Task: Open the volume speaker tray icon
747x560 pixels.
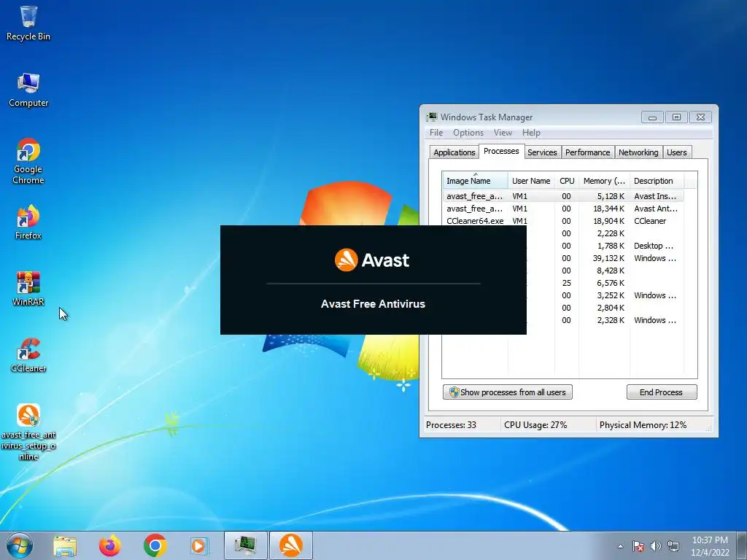Action: (x=656, y=546)
